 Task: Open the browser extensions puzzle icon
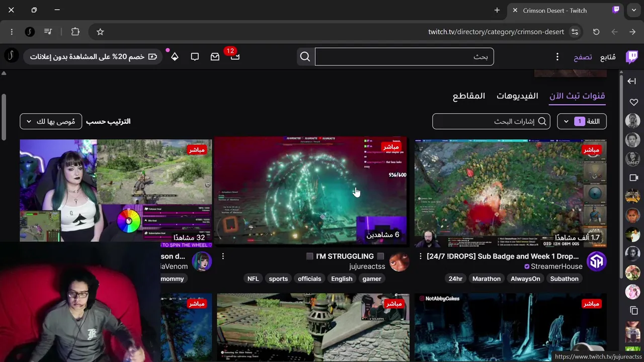tap(75, 32)
